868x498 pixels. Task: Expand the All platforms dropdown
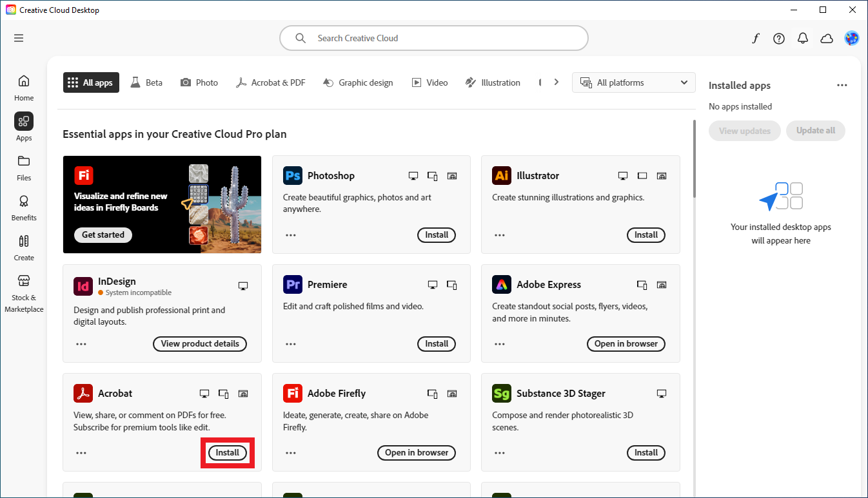pyautogui.click(x=633, y=82)
